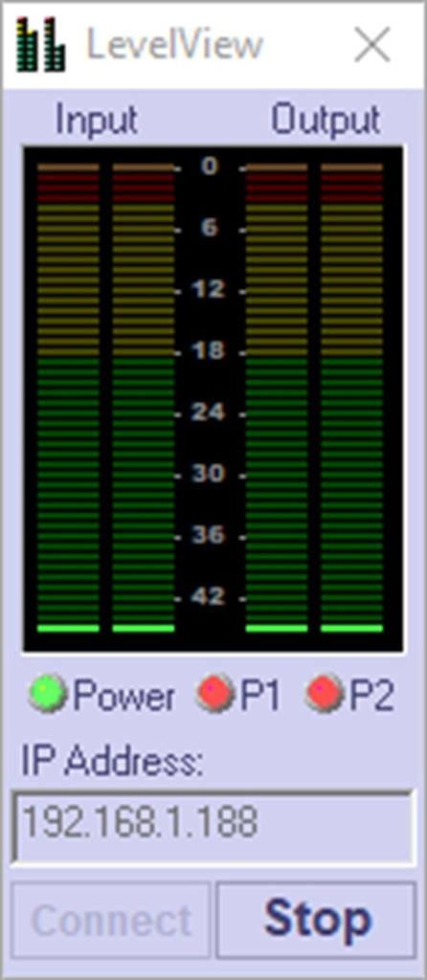Click the first Input channel level meter
Viewport: 427px width, 980px height.
coord(68,398)
